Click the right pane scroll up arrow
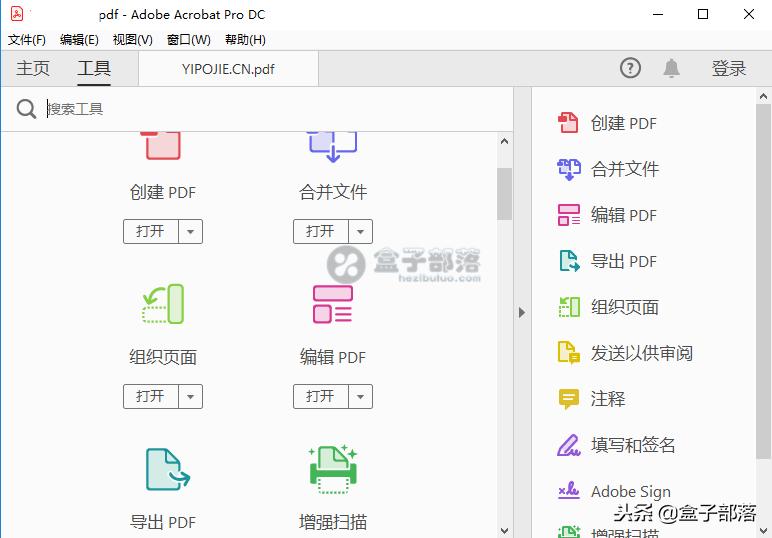 tap(763, 96)
